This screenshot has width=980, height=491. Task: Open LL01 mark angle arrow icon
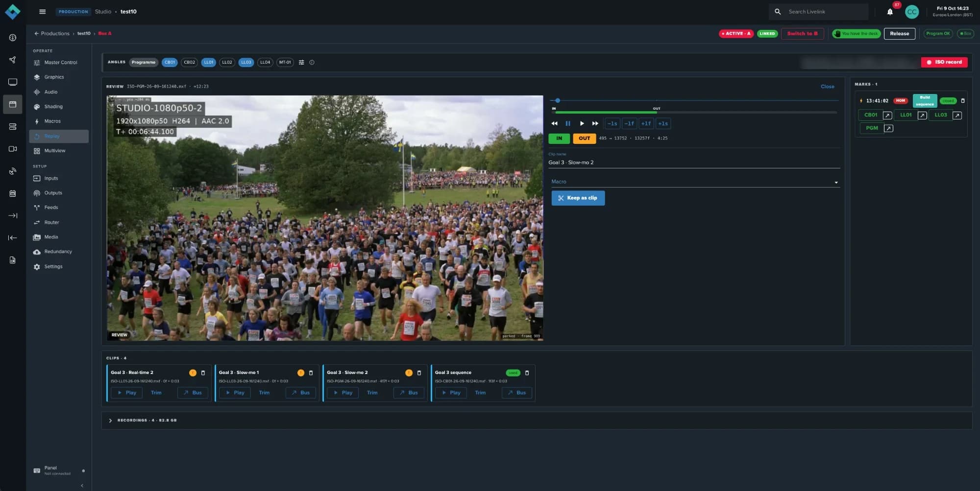pos(922,116)
